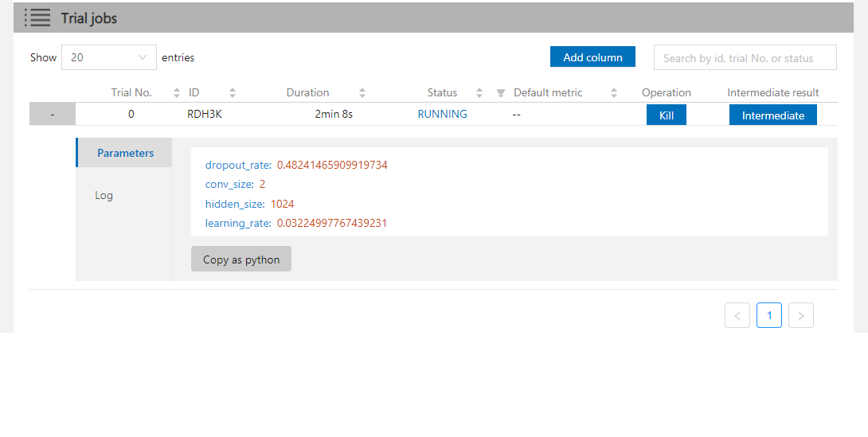
Task: Sort by Trial No. column arrows
Action: click(177, 93)
